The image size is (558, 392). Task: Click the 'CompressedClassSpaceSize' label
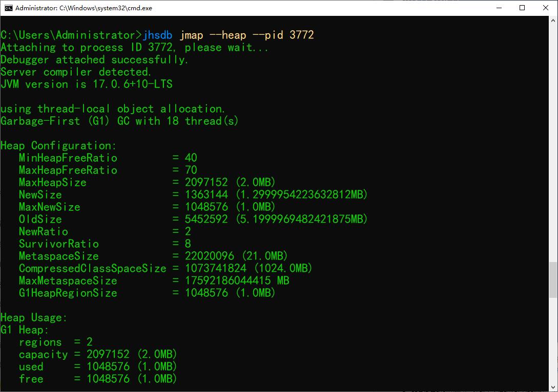(93, 269)
